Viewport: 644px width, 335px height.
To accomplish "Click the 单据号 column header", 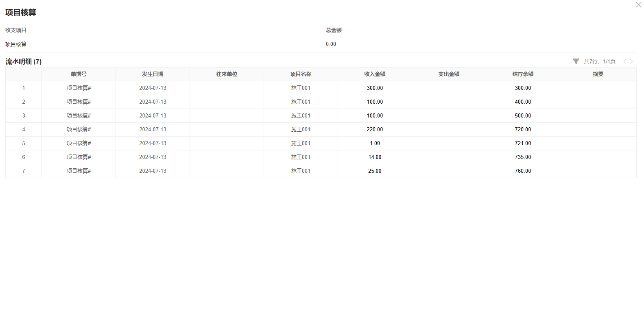I will [79, 74].
